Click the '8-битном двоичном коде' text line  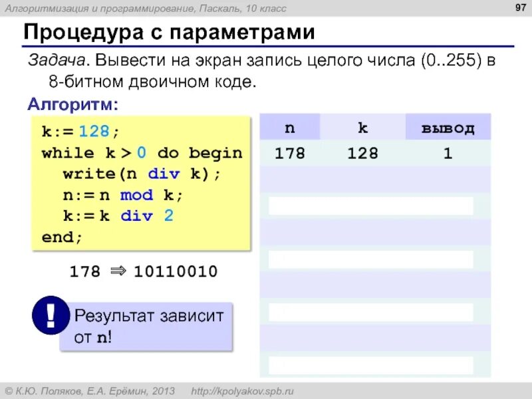[x=152, y=82]
